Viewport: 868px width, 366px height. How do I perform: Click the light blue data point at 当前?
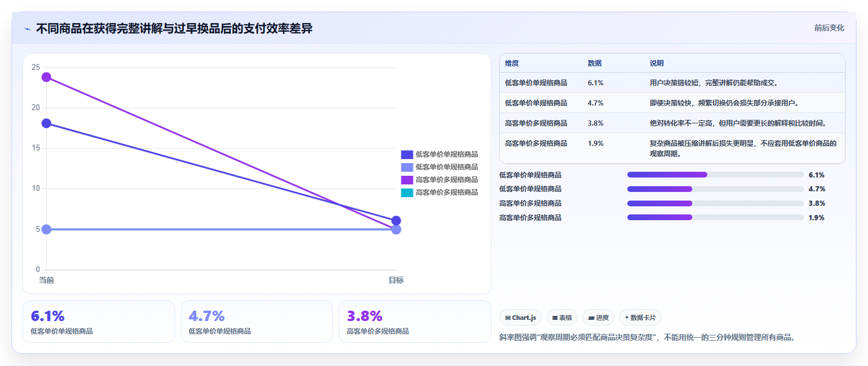(47, 229)
